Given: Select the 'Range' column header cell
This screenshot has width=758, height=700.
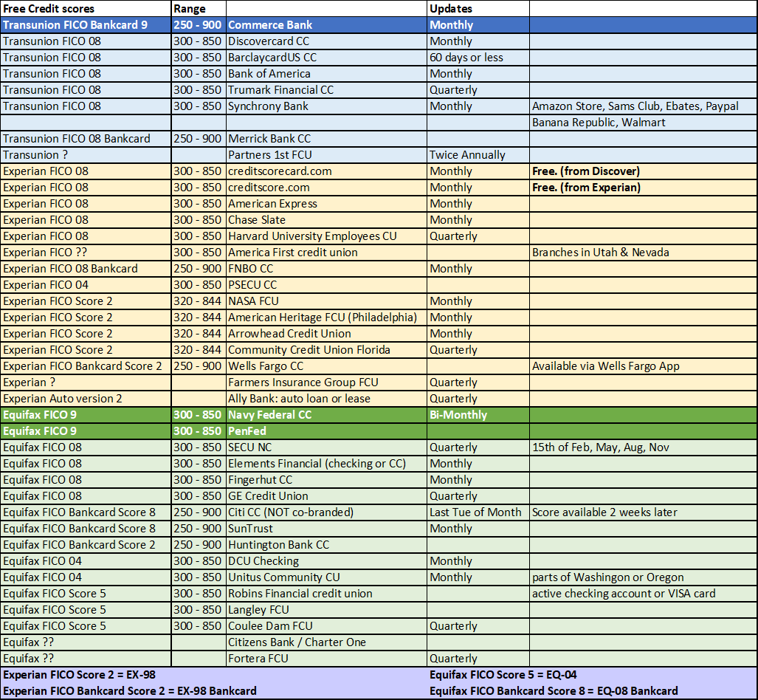Looking at the screenshot, I should [188, 8].
